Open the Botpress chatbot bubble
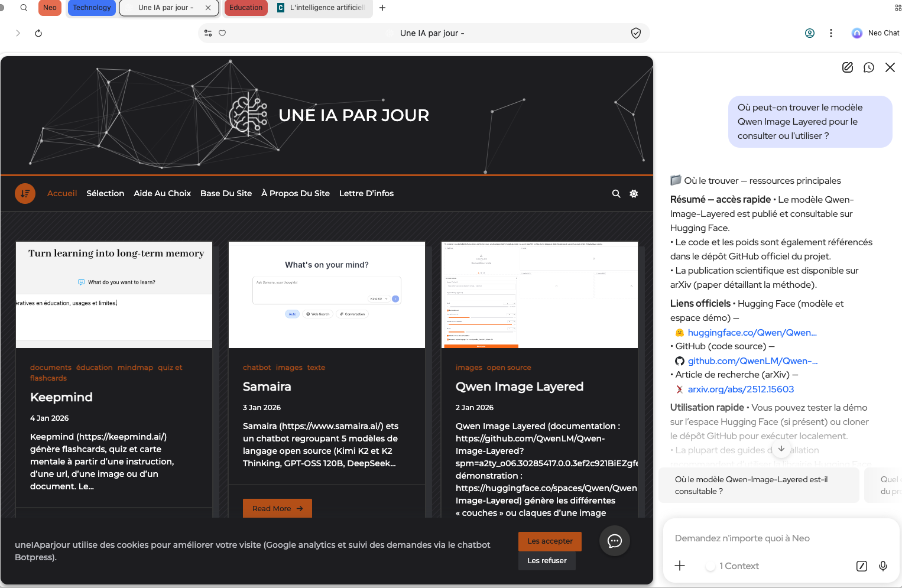 coord(614,541)
